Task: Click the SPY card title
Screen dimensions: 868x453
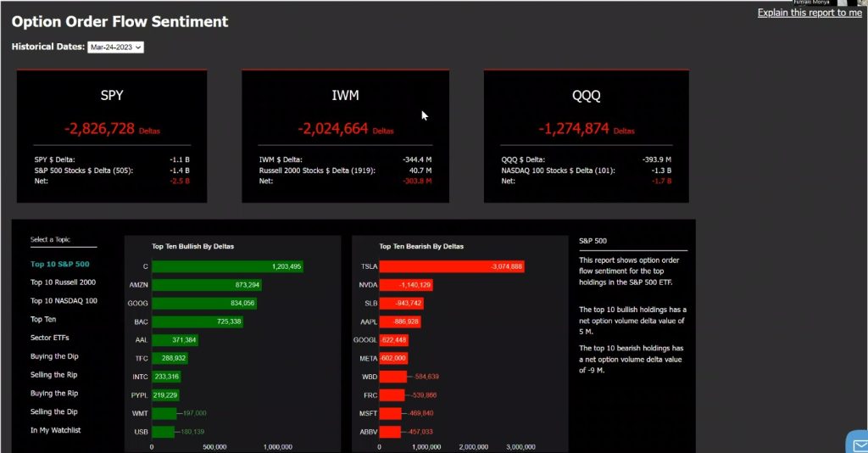Action: [x=112, y=95]
